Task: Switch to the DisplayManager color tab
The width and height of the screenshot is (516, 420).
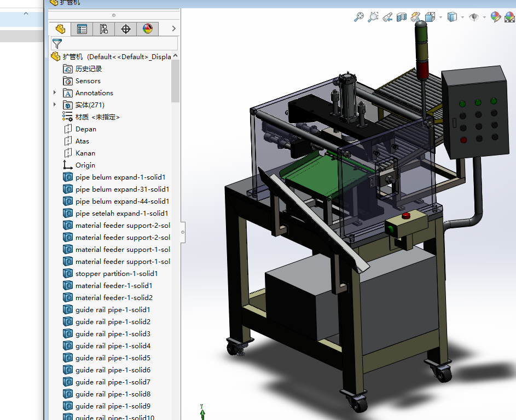Action: point(148,29)
